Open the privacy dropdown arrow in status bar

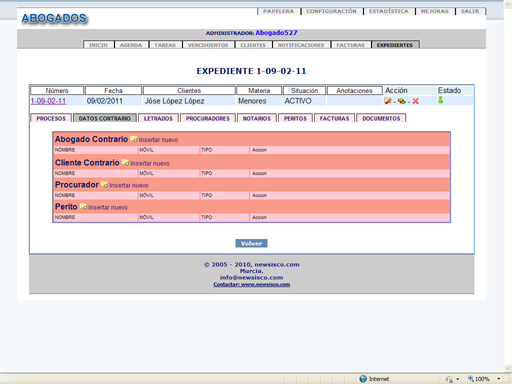tap(458, 379)
